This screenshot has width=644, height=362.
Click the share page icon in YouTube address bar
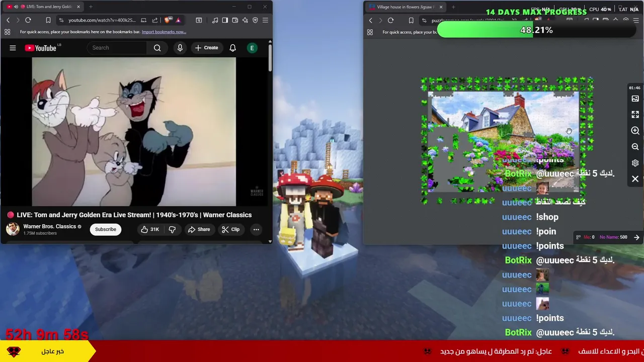click(x=155, y=20)
